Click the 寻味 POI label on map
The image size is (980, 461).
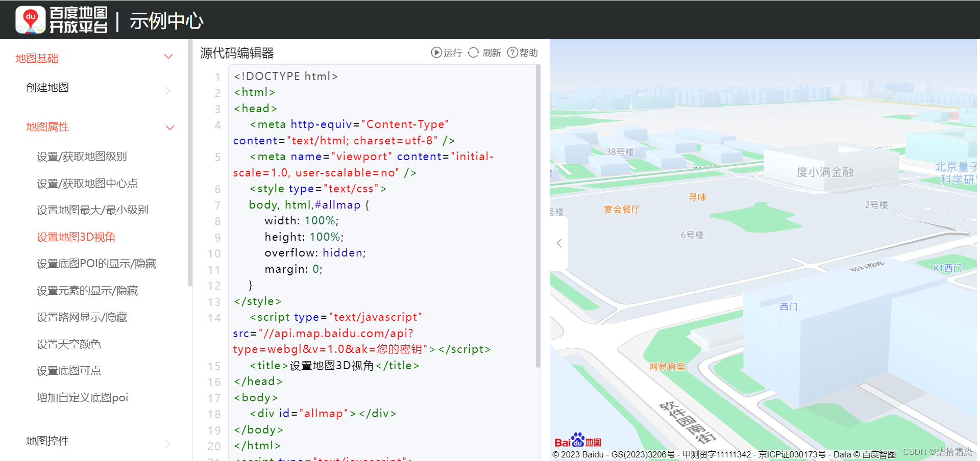(x=697, y=197)
